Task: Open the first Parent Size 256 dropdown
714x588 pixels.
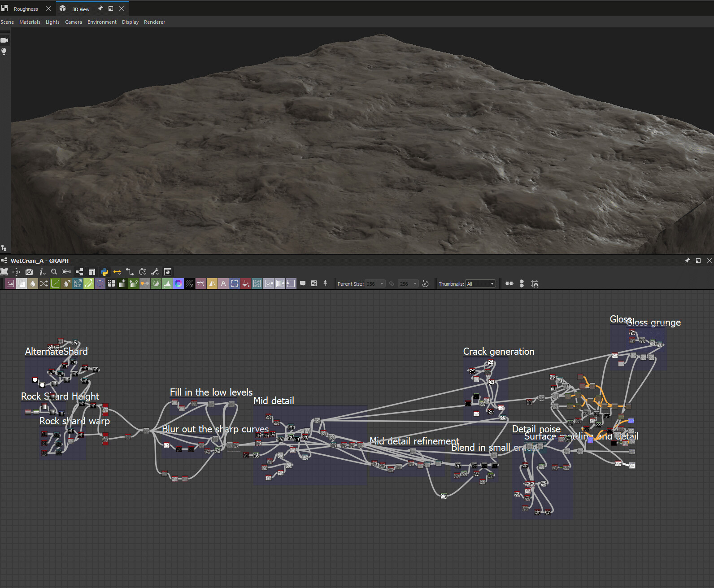Action: 375,284
